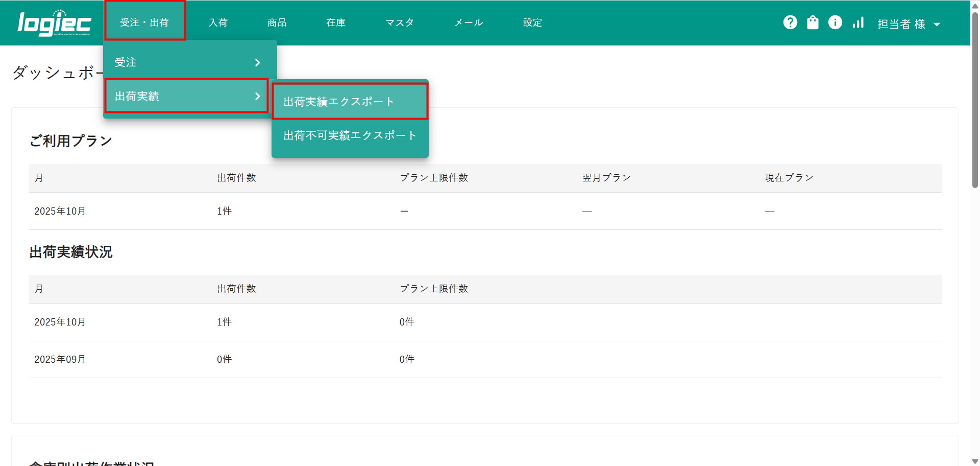Click the information circle icon
This screenshot has width=980, height=466.
pos(835,22)
